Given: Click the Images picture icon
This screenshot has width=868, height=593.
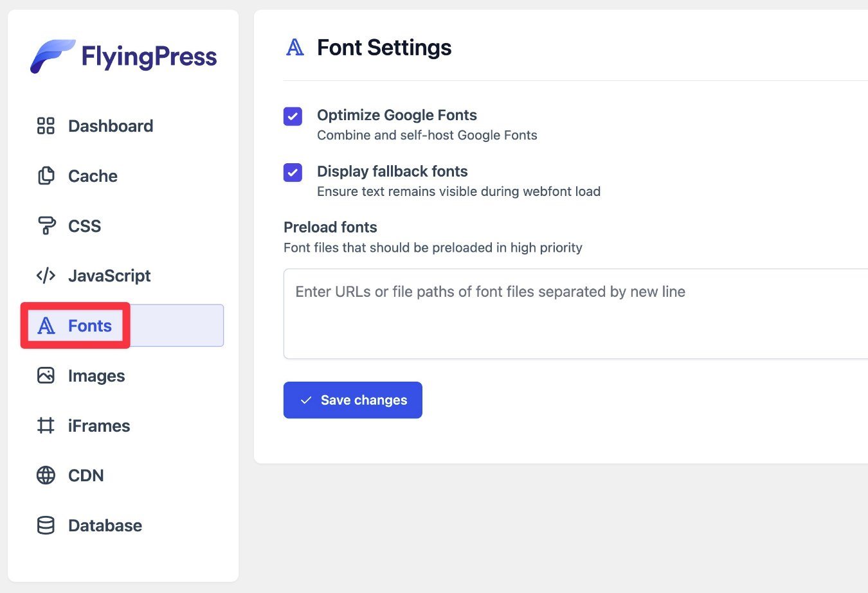Looking at the screenshot, I should click(46, 375).
